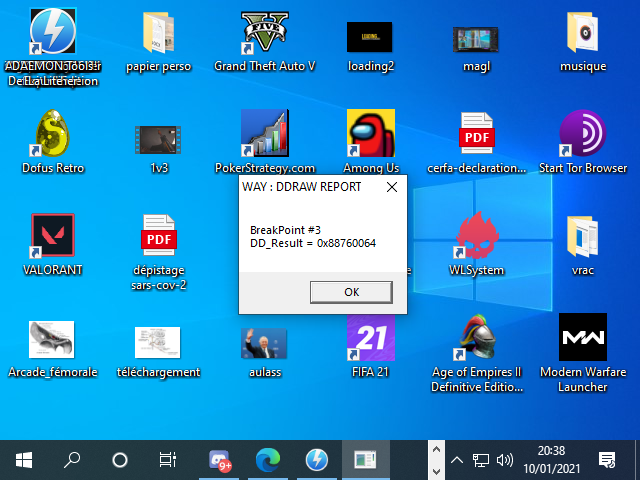Open Modern Warfare Launcher icon

coord(582,337)
